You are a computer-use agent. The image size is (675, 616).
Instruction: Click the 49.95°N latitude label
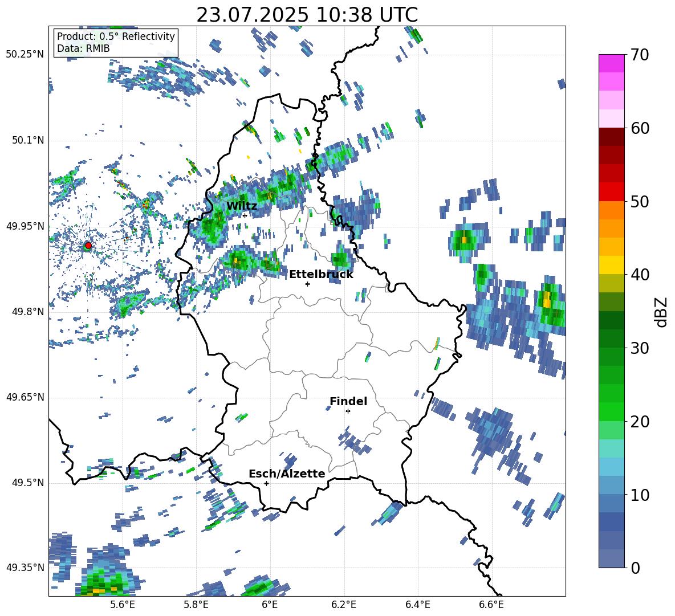25,226
